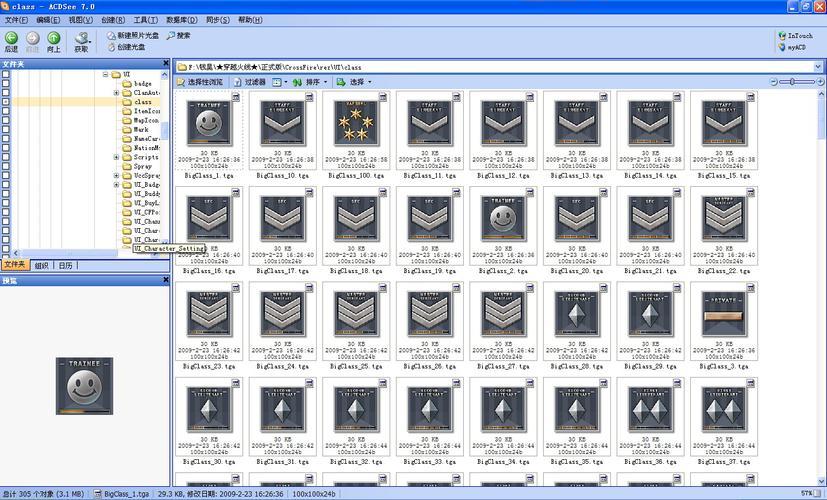Click the thumbnail size zoom slider
This screenshot has height=500, width=827.
[795, 81]
